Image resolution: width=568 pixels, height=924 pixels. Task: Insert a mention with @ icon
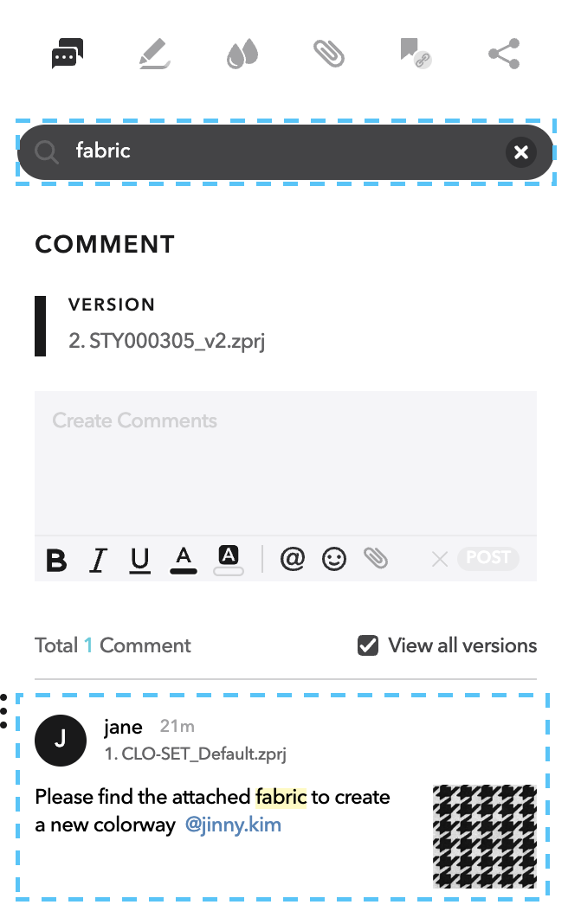[293, 559]
